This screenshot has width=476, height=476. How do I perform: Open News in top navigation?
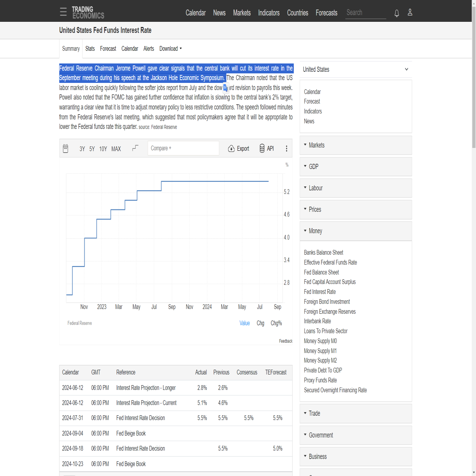pos(219,13)
